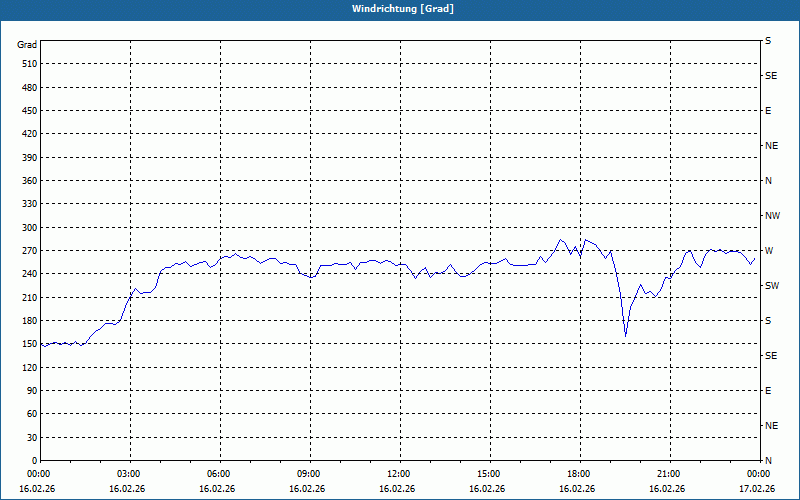Click the N compass label level with 0
800x500 pixels.
click(x=768, y=461)
